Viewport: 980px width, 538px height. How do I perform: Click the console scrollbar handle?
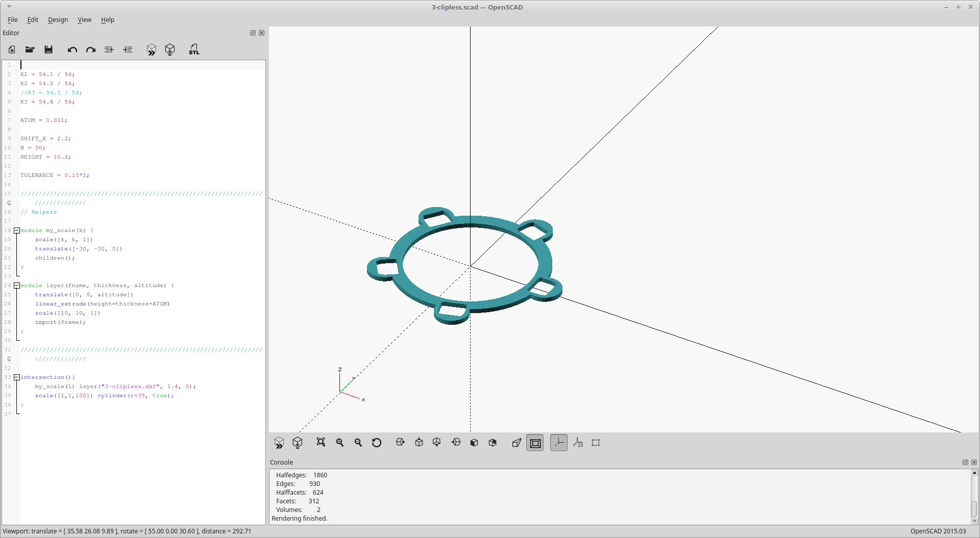point(974,509)
